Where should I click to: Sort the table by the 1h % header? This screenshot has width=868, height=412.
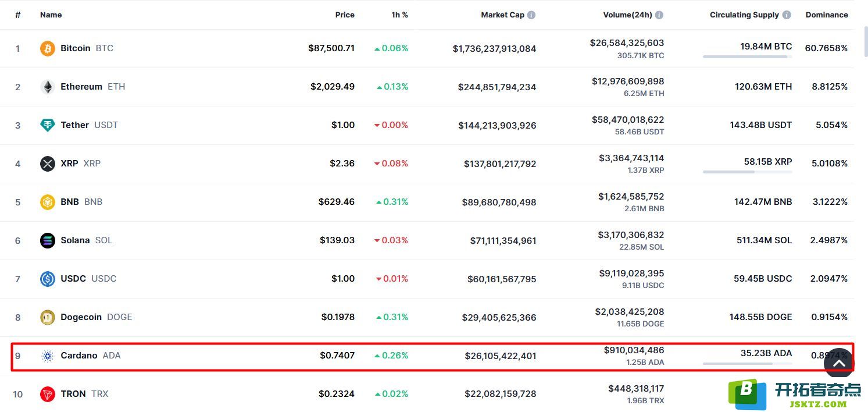400,15
